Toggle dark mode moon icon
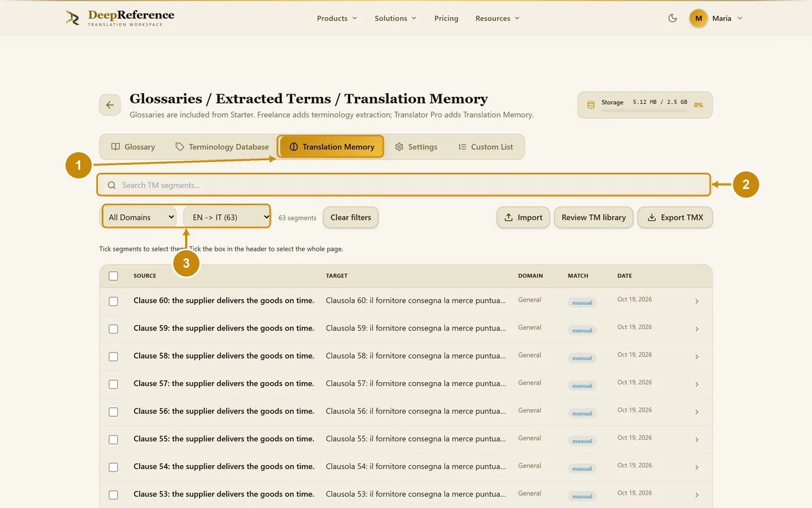Image resolution: width=812 pixels, height=508 pixels. point(673,18)
